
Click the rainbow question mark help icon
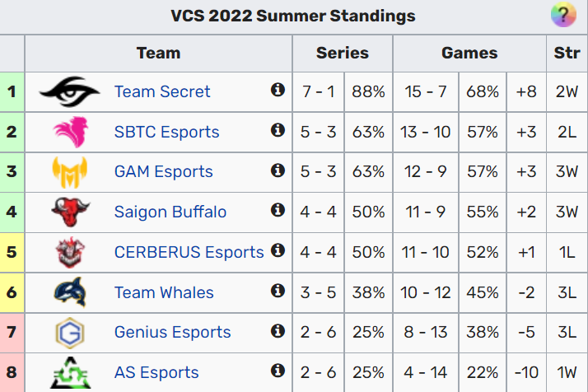click(563, 15)
